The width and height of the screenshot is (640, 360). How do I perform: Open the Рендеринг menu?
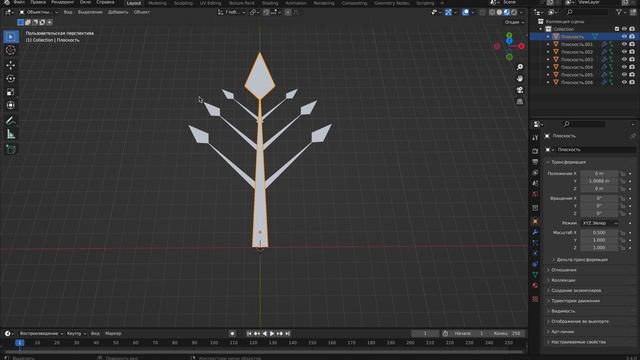pyautogui.click(x=62, y=2)
